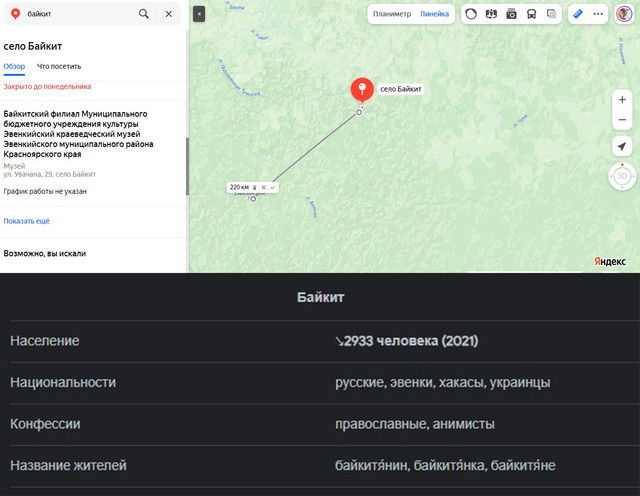Screen dimensions: 640x496
Task: Switch to Планиметр mode
Action: pyautogui.click(x=392, y=14)
